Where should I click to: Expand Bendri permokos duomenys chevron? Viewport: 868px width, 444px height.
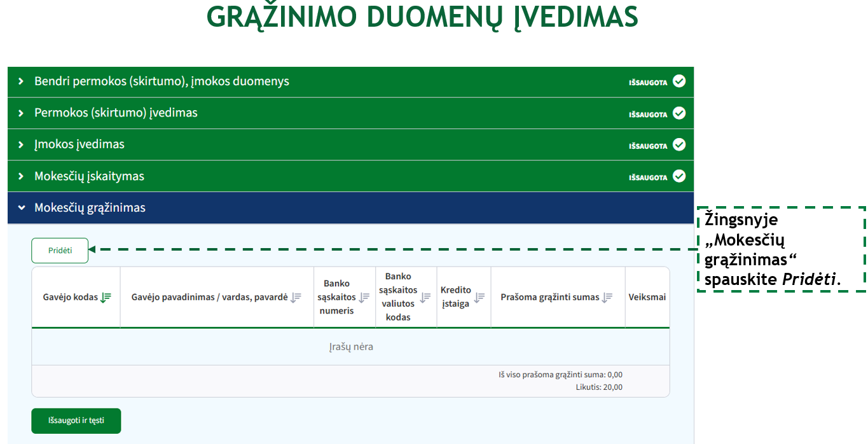21,81
